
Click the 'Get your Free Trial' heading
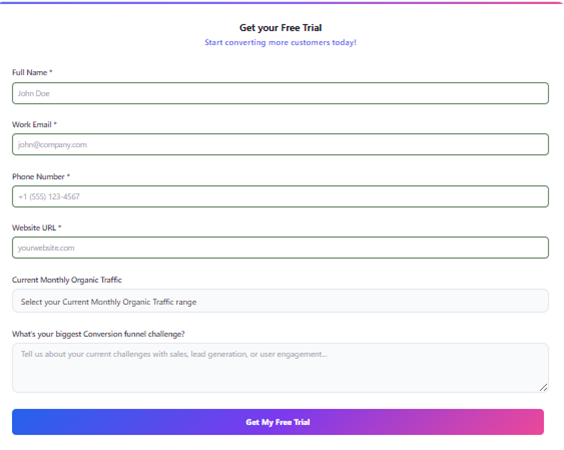tap(281, 28)
